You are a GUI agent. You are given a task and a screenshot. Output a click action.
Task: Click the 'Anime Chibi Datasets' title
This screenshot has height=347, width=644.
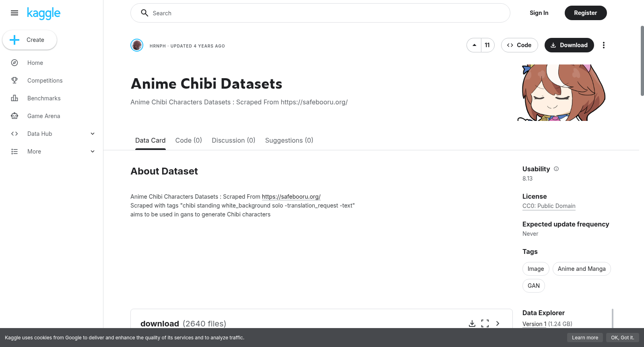206,84
